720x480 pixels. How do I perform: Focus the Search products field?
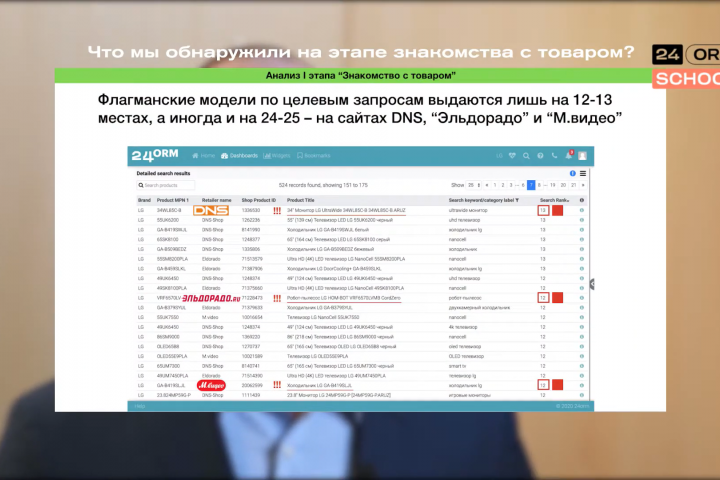click(165, 185)
